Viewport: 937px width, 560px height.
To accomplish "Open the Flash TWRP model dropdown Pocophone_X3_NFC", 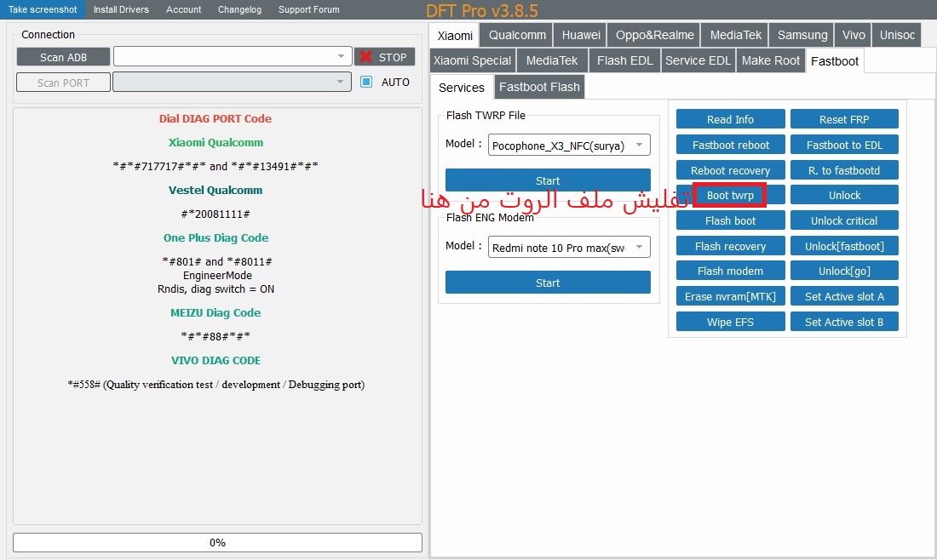I will pyautogui.click(x=569, y=145).
